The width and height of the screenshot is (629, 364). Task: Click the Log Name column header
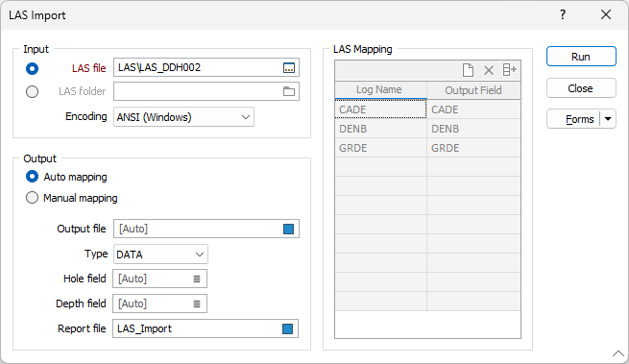(380, 90)
